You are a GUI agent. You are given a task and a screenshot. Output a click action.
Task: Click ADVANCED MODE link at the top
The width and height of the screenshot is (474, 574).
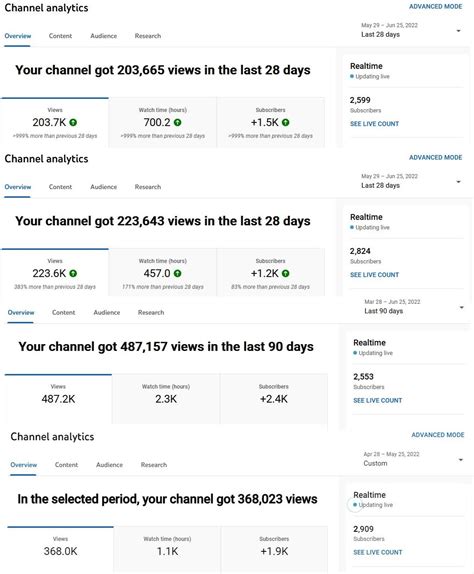tap(436, 7)
